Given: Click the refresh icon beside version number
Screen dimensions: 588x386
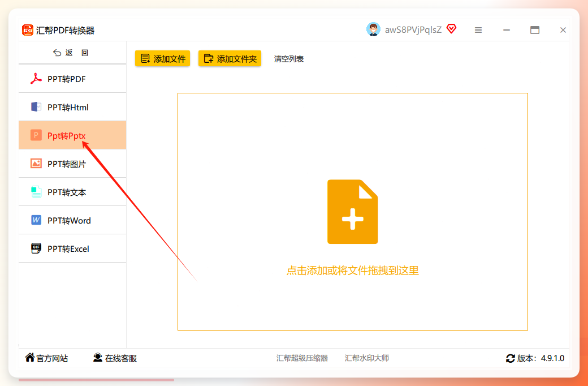Looking at the screenshot, I should (511, 358).
